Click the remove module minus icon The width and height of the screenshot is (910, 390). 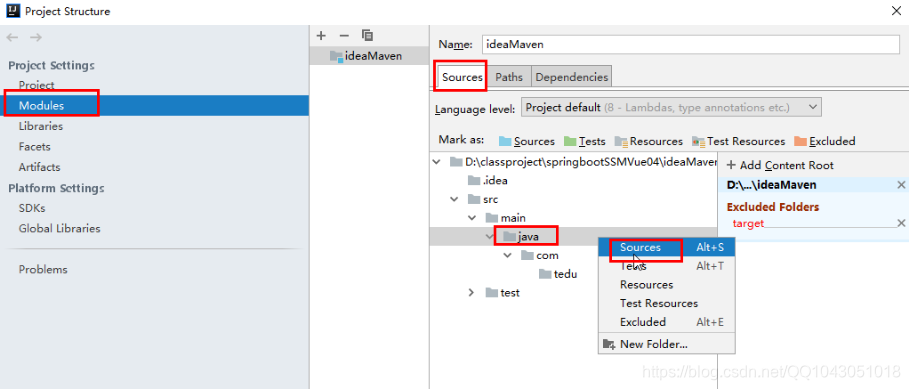[344, 36]
